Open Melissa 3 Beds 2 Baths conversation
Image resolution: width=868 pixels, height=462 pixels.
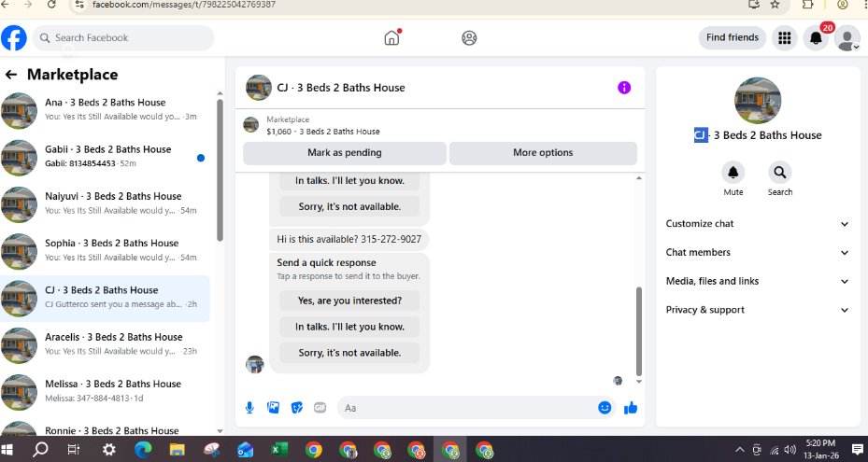tap(106, 392)
